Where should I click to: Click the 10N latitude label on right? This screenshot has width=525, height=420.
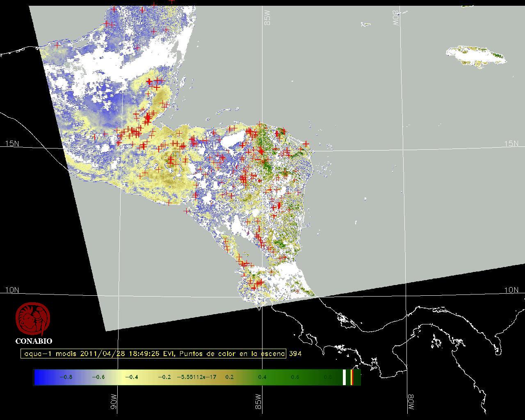(511, 290)
